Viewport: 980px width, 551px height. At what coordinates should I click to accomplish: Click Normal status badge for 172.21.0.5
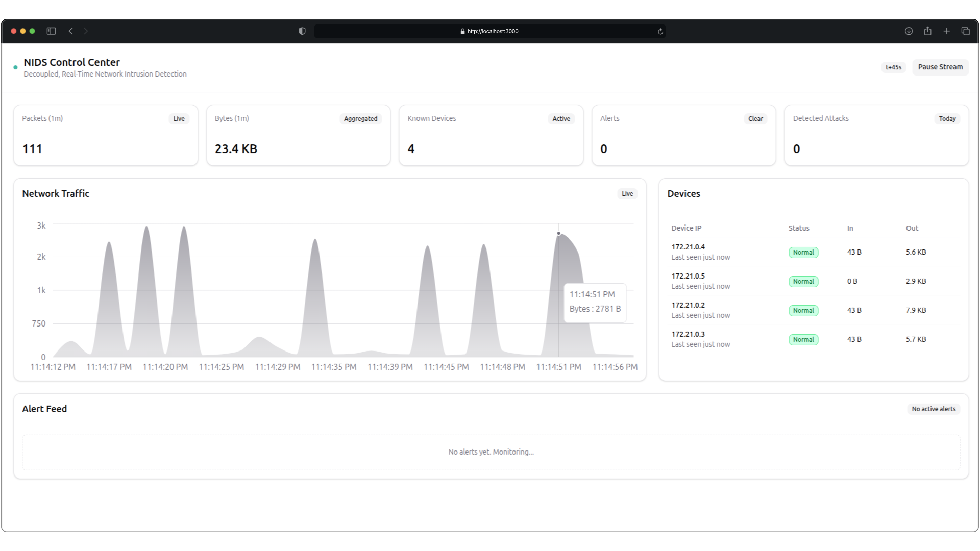803,282
